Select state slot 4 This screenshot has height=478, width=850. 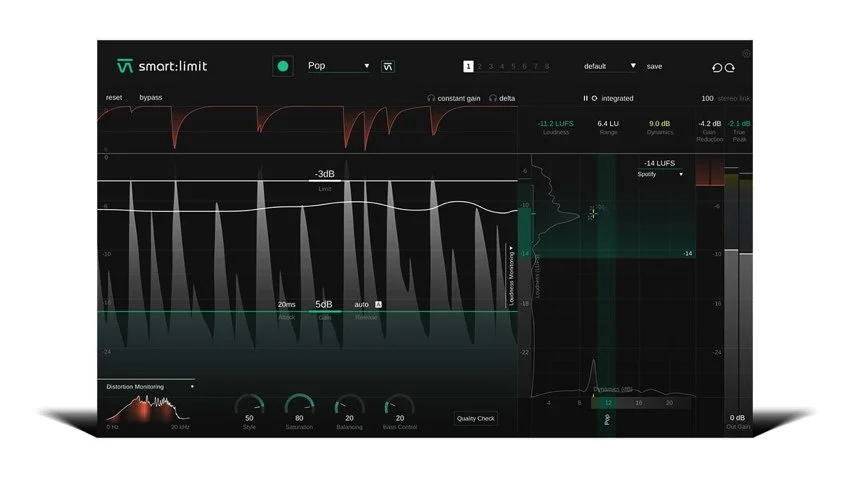point(502,66)
